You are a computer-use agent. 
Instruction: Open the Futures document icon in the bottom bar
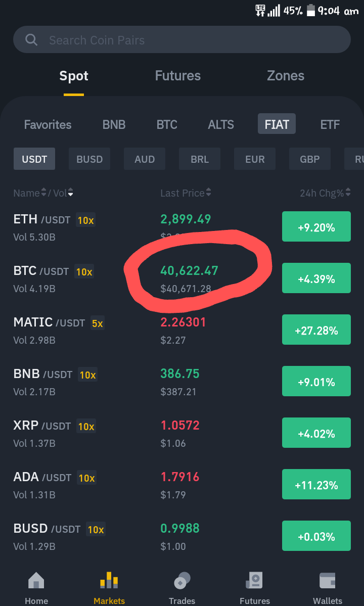point(255,580)
